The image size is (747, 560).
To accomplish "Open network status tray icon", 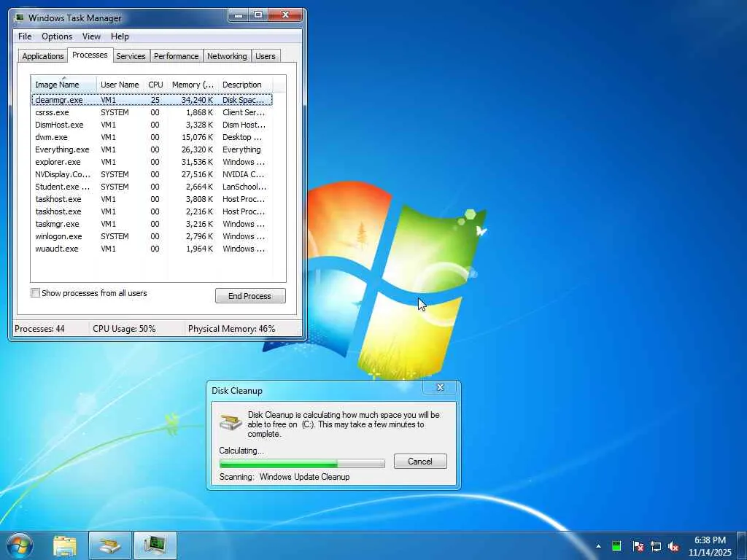I will 656,546.
